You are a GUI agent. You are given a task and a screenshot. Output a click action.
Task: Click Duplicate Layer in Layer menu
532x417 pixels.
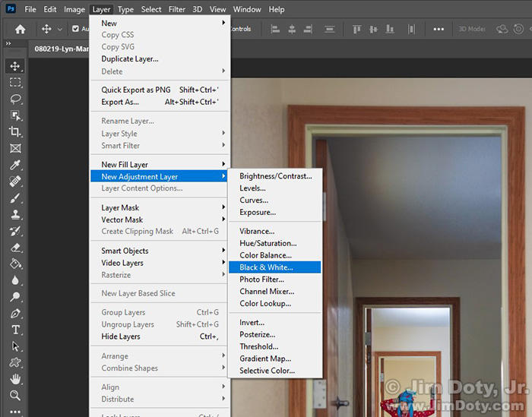point(130,59)
